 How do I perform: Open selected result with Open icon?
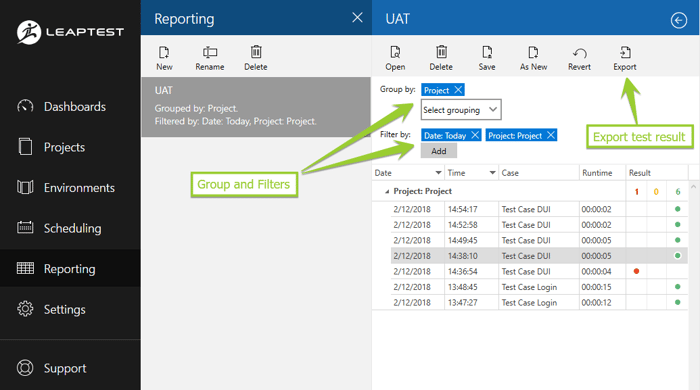(395, 58)
